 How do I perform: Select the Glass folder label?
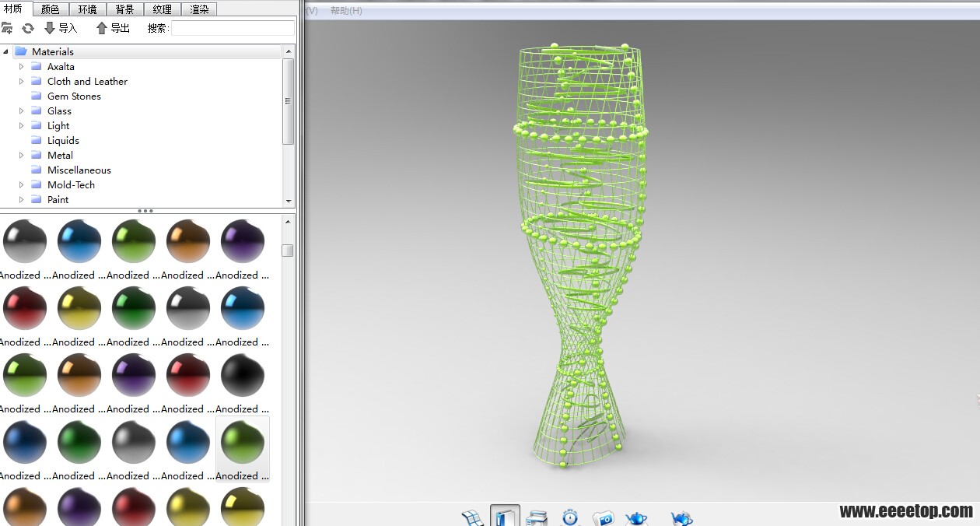59,110
